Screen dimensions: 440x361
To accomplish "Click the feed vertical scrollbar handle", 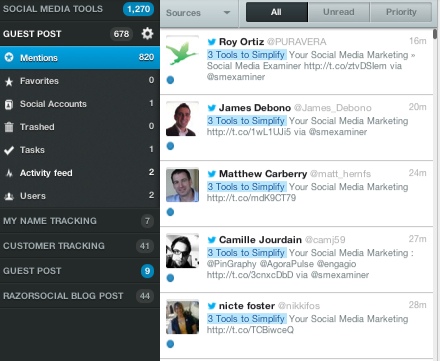I will [x=435, y=34].
